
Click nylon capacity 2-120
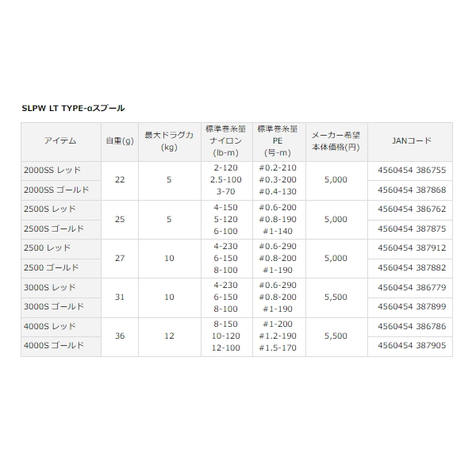coord(225,168)
